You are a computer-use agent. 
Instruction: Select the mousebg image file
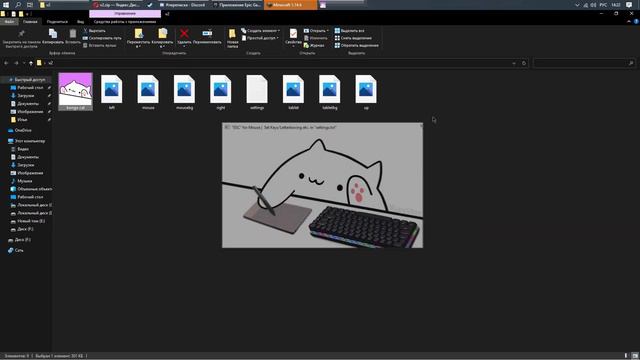(184, 92)
